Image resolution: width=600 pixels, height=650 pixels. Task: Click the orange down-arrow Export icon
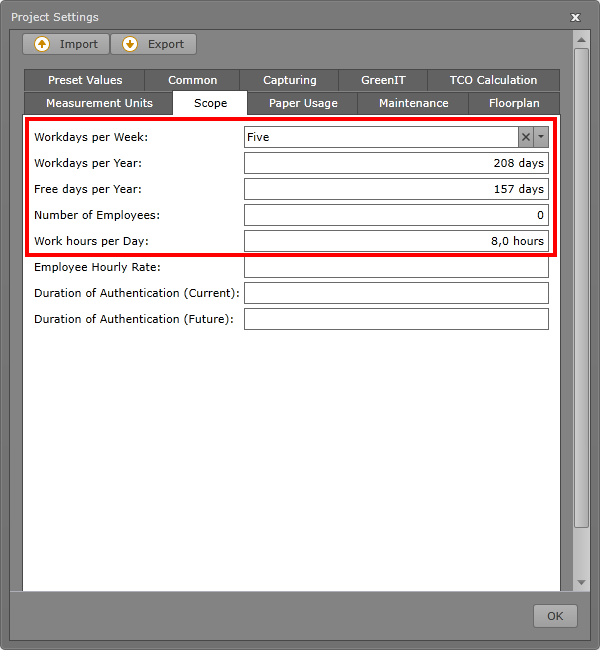[130, 44]
